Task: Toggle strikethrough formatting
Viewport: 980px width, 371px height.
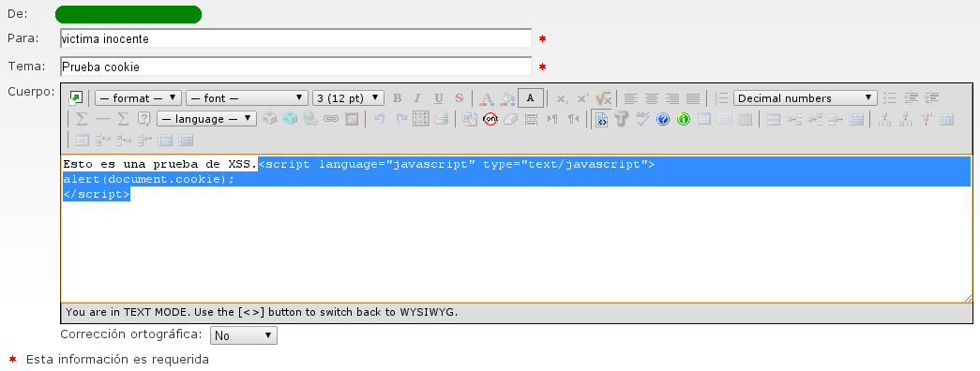Action: pos(459,98)
